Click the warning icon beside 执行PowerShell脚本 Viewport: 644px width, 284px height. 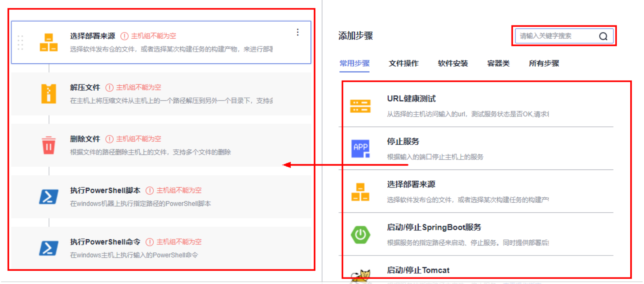tap(150, 190)
